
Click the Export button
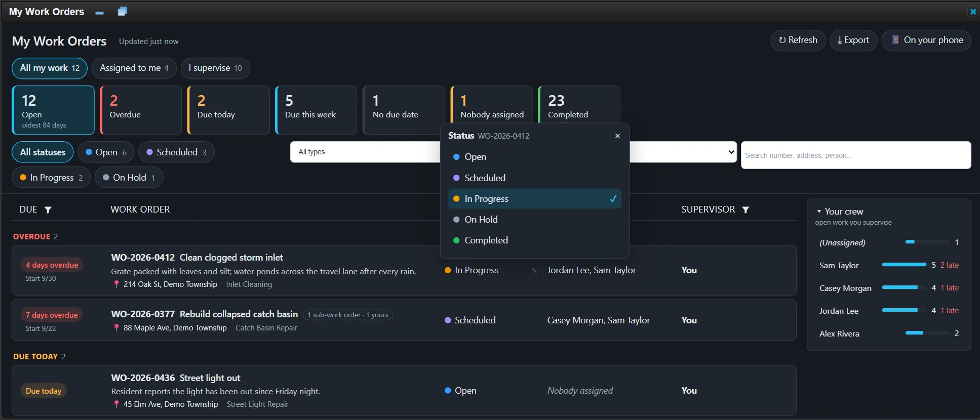click(853, 40)
